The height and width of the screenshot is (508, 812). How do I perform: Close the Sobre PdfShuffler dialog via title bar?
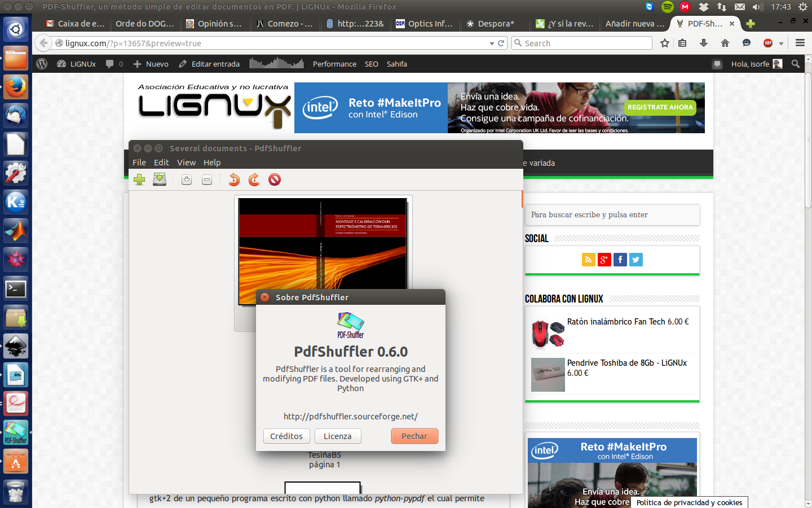coord(265,297)
